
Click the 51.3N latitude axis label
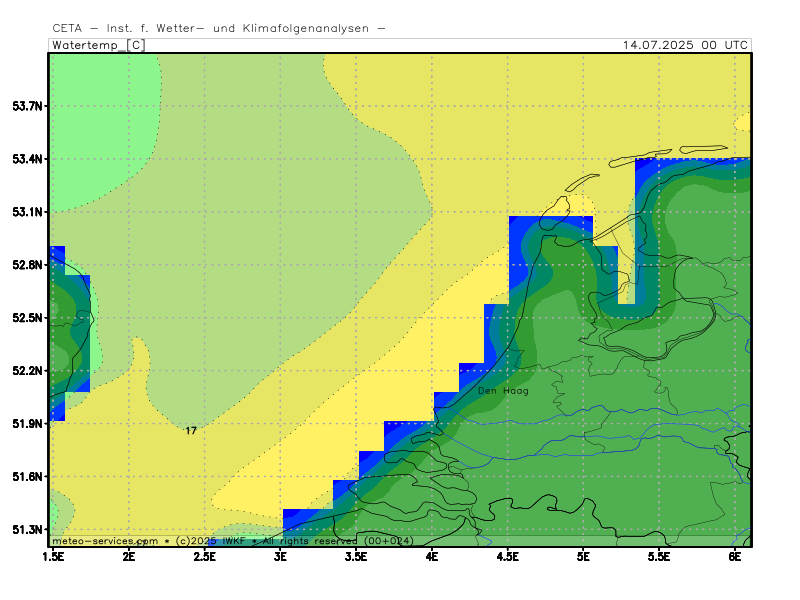coord(28,530)
